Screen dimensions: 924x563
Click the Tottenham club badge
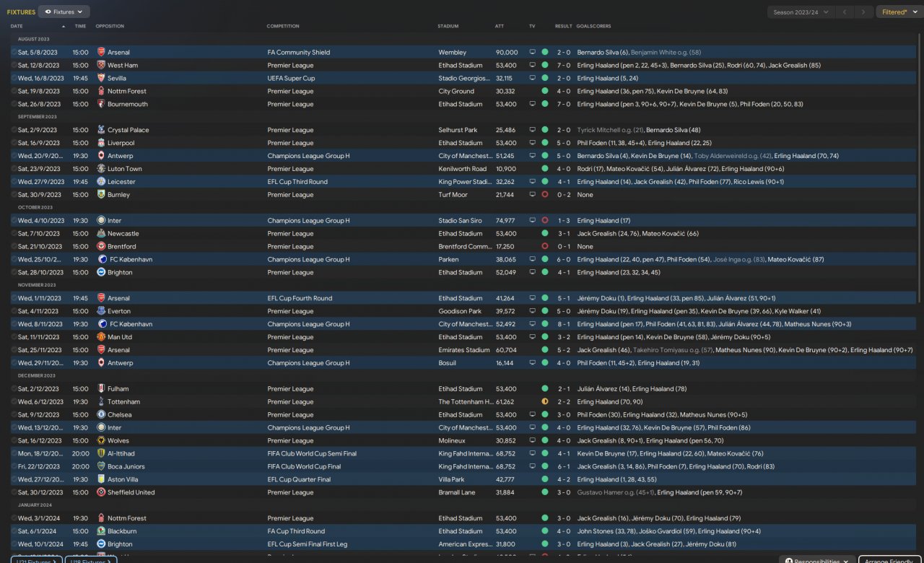tap(101, 403)
